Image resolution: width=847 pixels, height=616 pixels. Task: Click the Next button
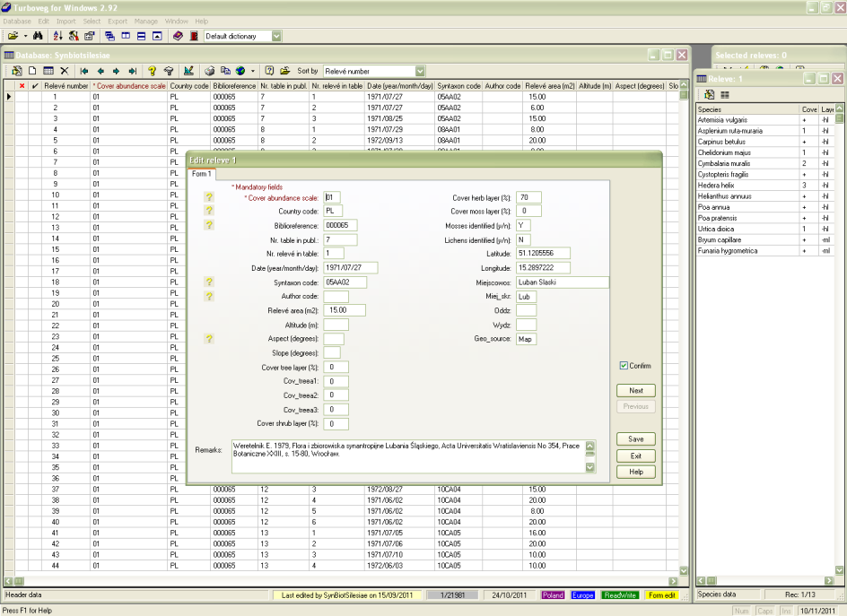coord(636,390)
